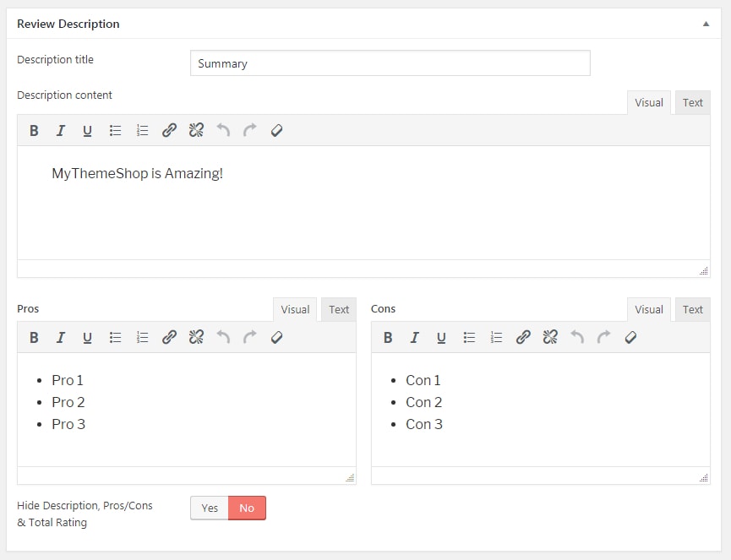The height and width of the screenshot is (560, 731).
Task: Toggle numbered list in Cons editor
Action: (496, 337)
